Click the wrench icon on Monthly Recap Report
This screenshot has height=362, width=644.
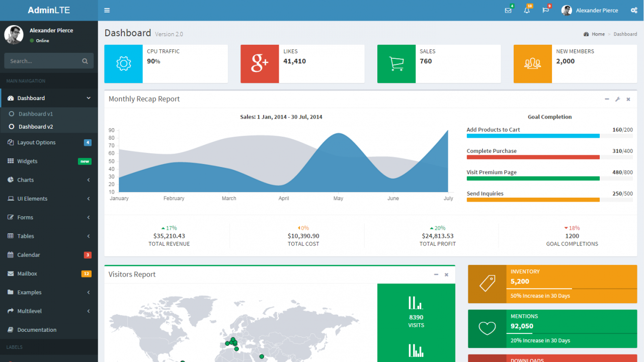[x=617, y=99]
